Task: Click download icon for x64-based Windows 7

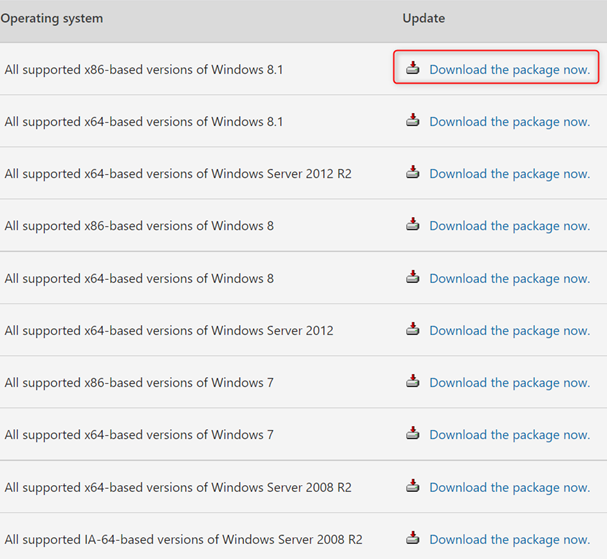Action: [413, 433]
